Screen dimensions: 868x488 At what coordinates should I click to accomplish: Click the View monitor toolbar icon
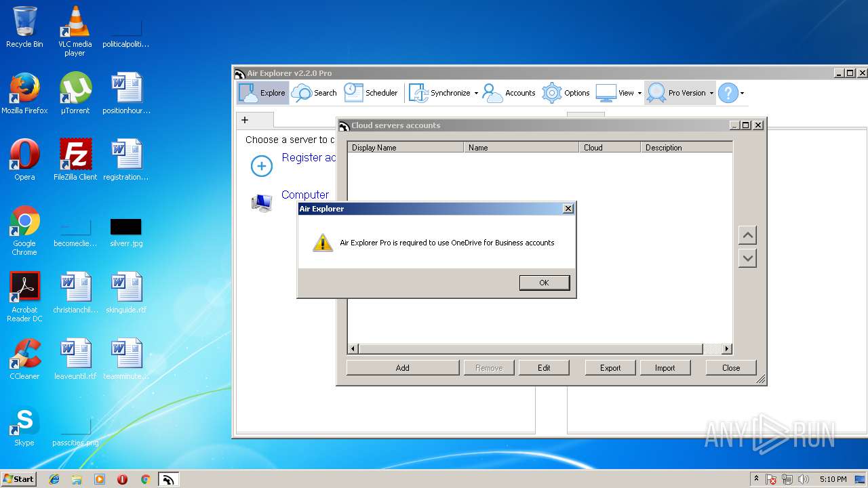[x=606, y=93]
